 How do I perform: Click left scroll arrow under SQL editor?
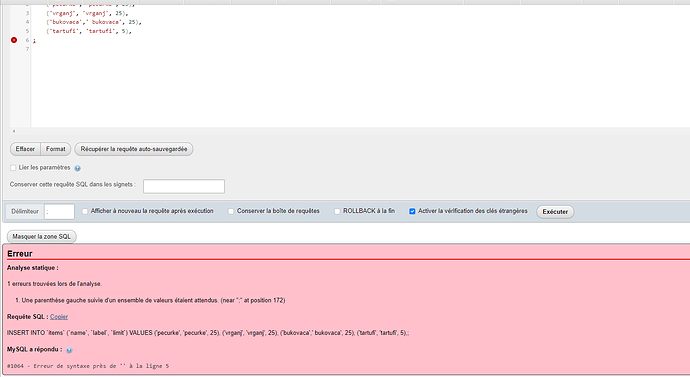coord(14,131)
